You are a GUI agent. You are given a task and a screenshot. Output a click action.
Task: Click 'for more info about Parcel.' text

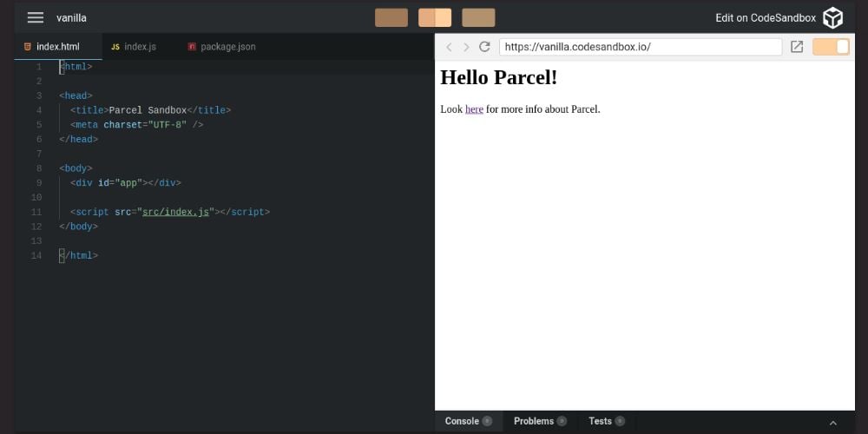pyautogui.click(x=543, y=109)
